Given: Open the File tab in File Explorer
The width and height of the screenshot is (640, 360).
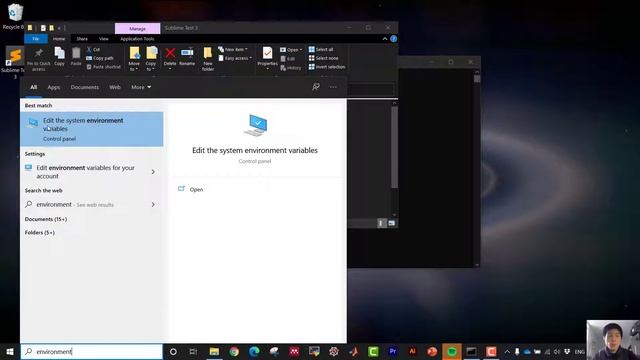Looking at the screenshot, I should click(36, 39).
